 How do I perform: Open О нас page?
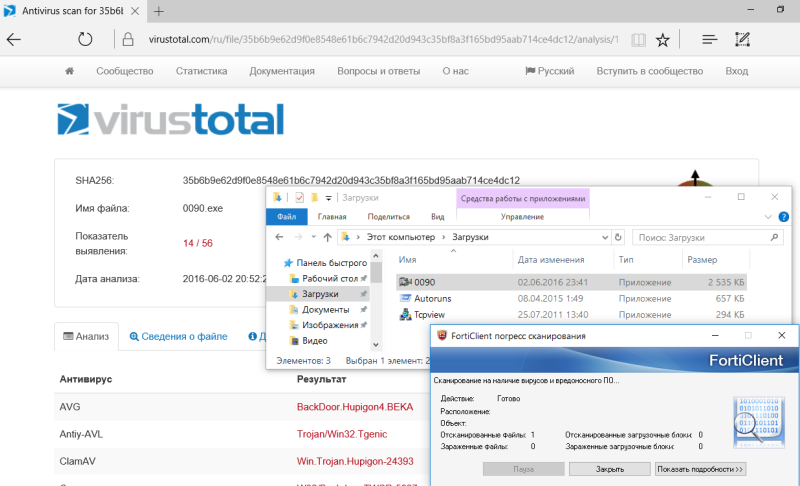tap(456, 71)
